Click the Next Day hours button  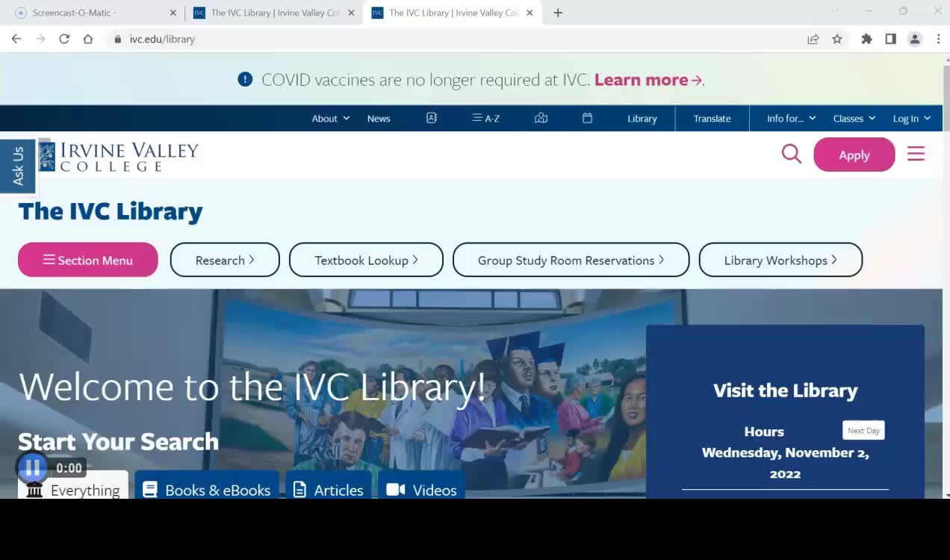click(x=863, y=430)
